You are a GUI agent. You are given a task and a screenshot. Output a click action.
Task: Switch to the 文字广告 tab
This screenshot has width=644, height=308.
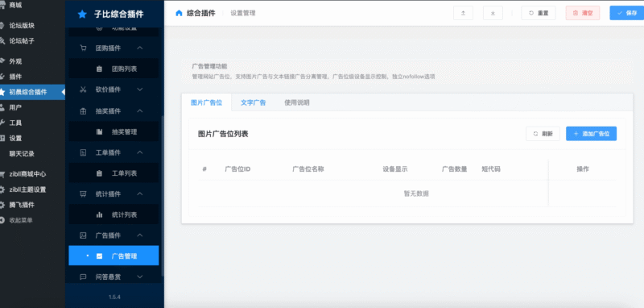(253, 102)
